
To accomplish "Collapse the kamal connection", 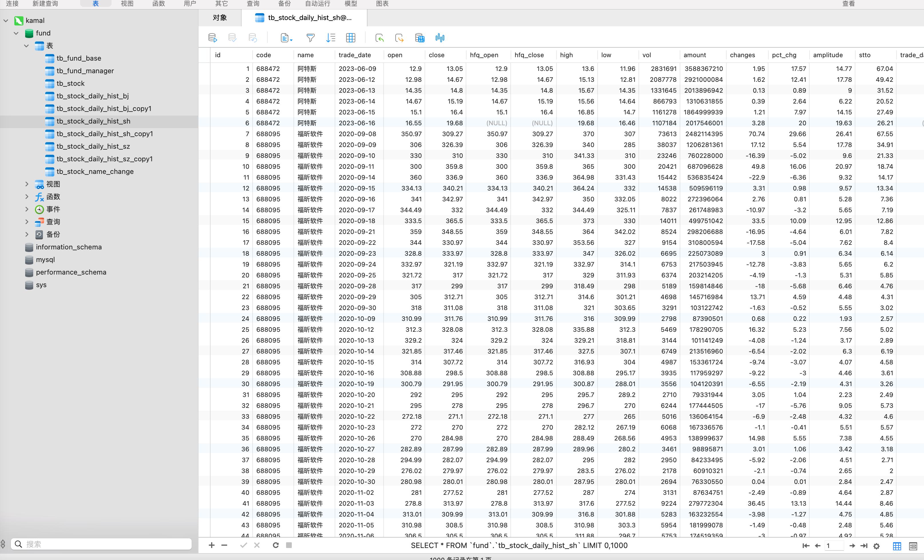I will click(6, 21).
